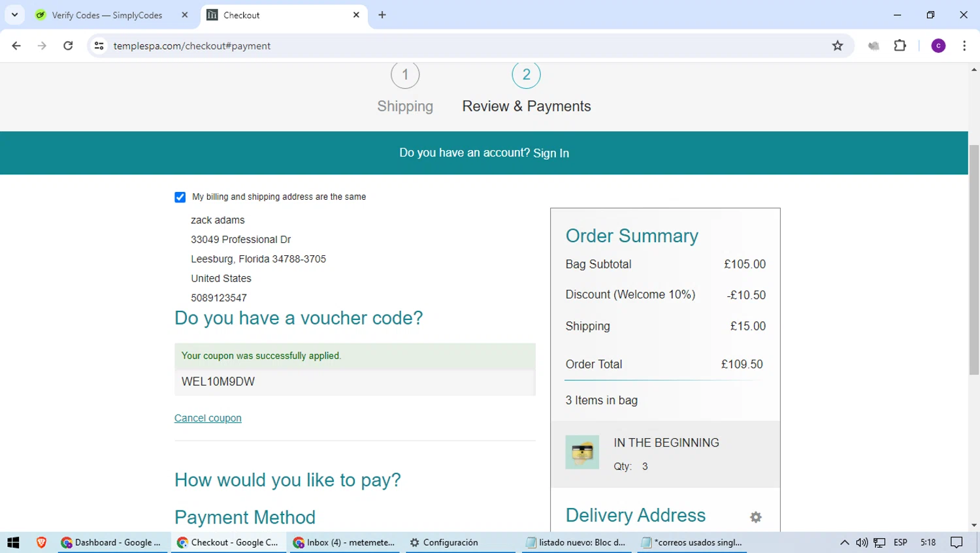
Task: Switch to Dashboard - Google Chrome taskbar window
Action: point(111,543)
